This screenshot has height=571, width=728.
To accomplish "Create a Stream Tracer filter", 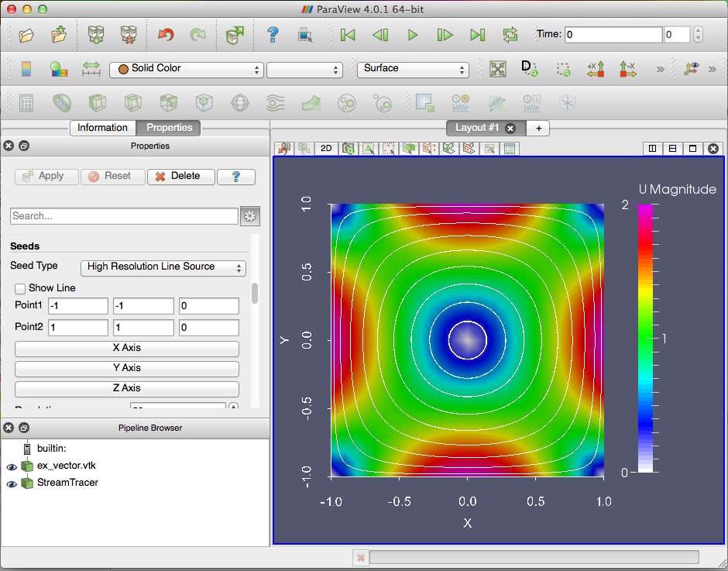I will click(x=275, y=103).
